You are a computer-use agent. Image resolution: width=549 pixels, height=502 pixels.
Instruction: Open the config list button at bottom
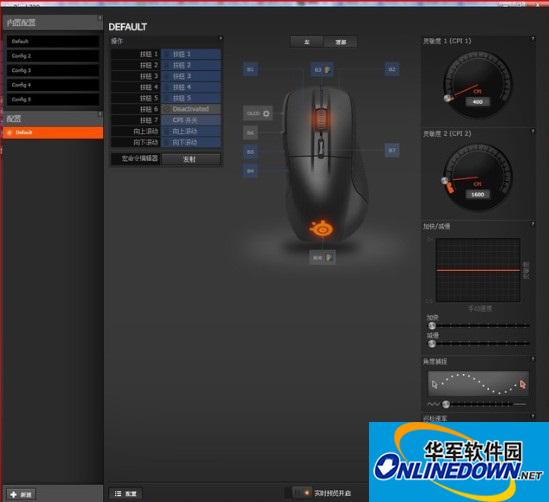tap(126, 493)
